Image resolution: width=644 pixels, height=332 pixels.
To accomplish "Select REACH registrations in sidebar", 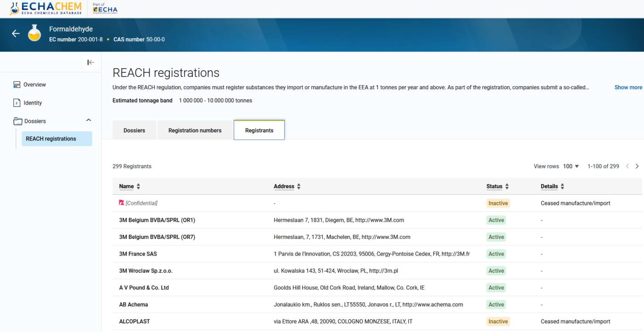I will [x=51, y=139].
